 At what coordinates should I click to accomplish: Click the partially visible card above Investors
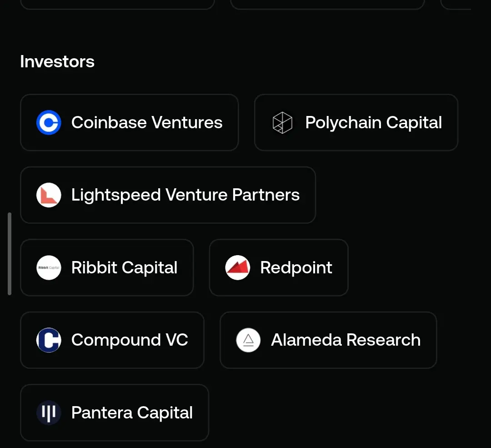click(x=117, y=5)
